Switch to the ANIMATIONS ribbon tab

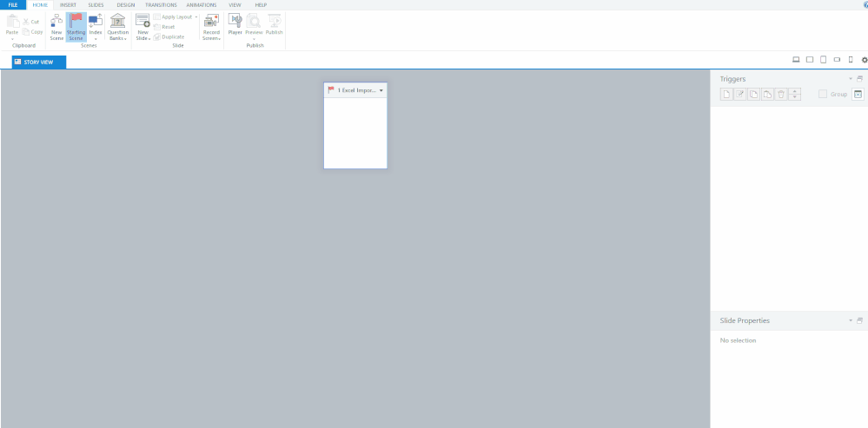tap(202, 5)
